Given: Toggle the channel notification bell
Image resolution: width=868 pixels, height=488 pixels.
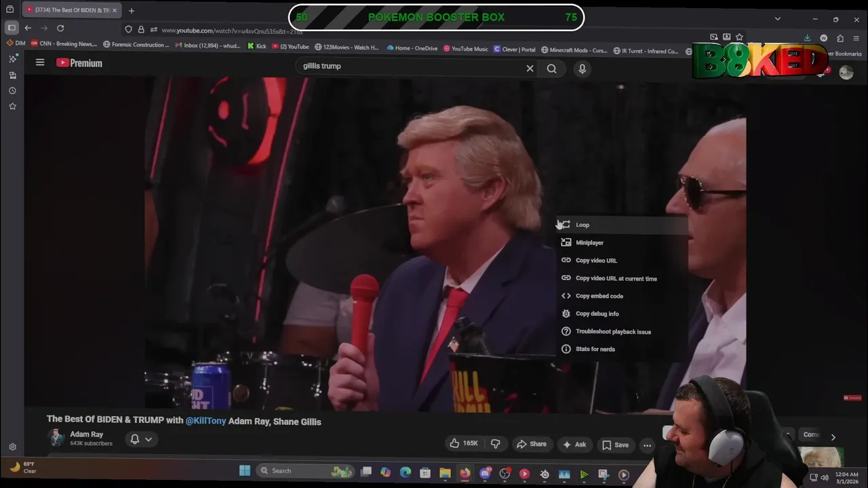Looking at the screenshot, I should point(135,439).
